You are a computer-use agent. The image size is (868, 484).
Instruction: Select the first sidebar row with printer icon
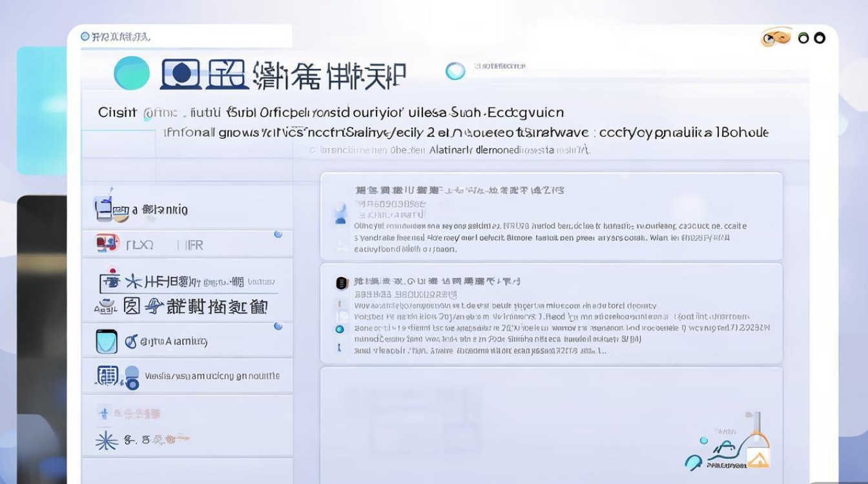187,208
